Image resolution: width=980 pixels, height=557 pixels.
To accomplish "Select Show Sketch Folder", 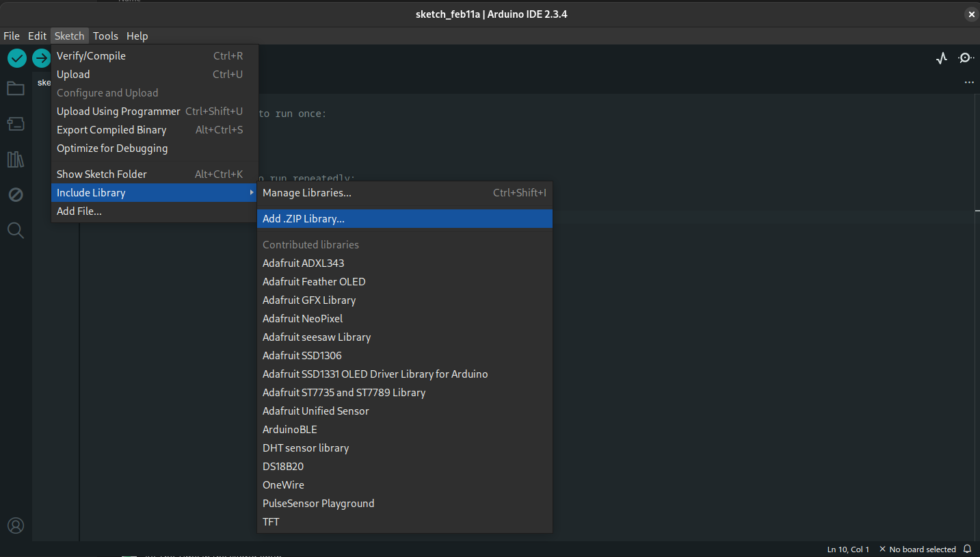I will (x=155, y=174).
